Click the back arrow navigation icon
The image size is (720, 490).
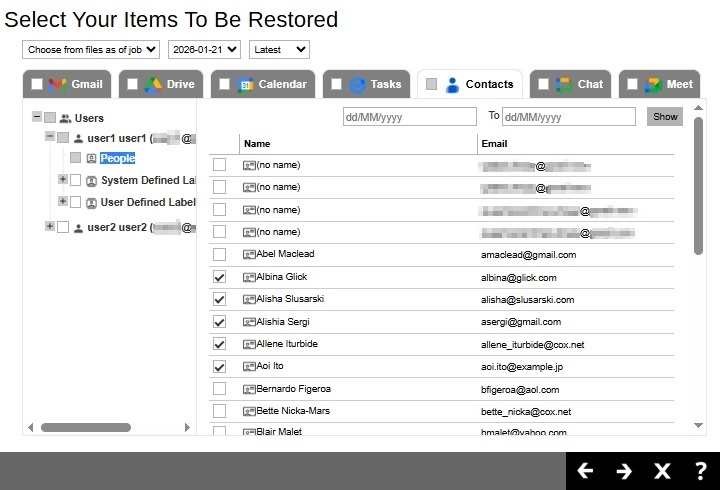coord(586,471)
